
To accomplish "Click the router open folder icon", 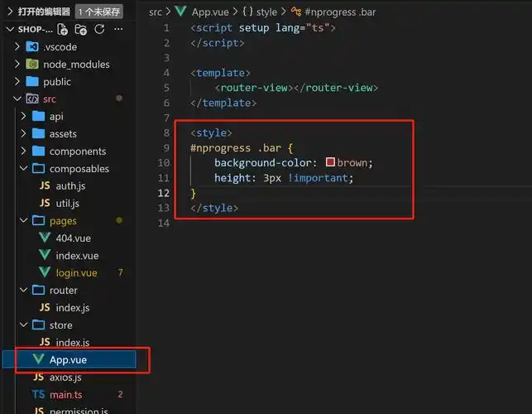I will 38,290.
